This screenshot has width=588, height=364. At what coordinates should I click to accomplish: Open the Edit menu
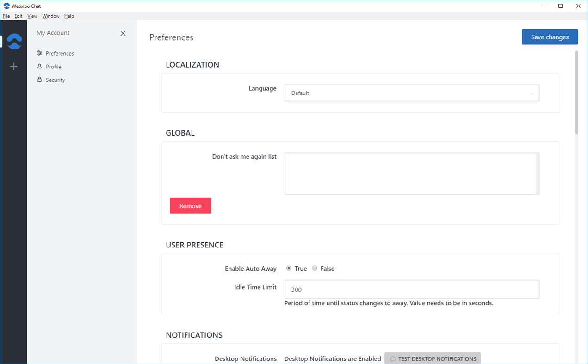pos(19,16)
